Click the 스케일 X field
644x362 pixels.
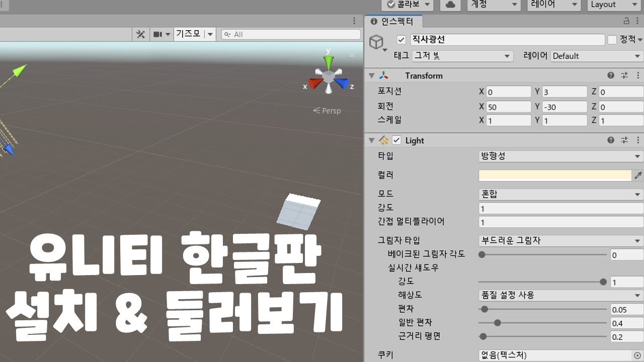click(508, 121)
